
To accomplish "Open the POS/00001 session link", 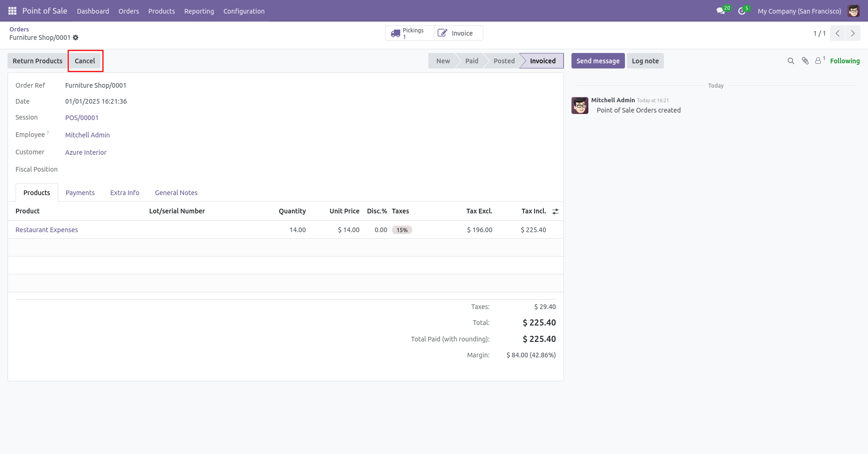I will pyautogui.click(x=82, y=118).
